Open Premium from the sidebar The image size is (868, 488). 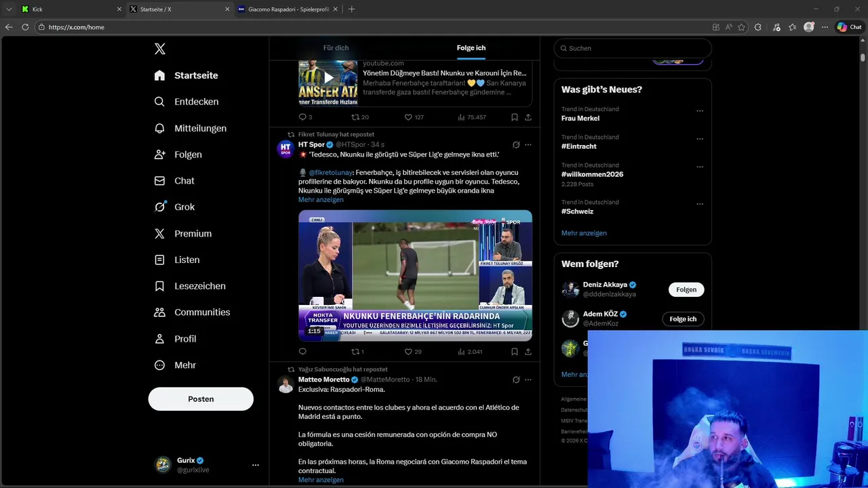183,233
